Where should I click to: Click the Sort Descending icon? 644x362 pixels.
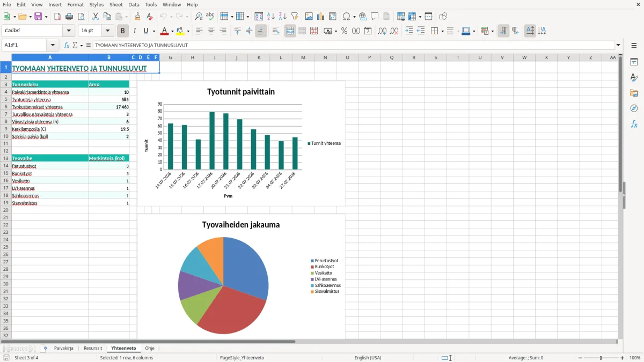pos(283,17)
